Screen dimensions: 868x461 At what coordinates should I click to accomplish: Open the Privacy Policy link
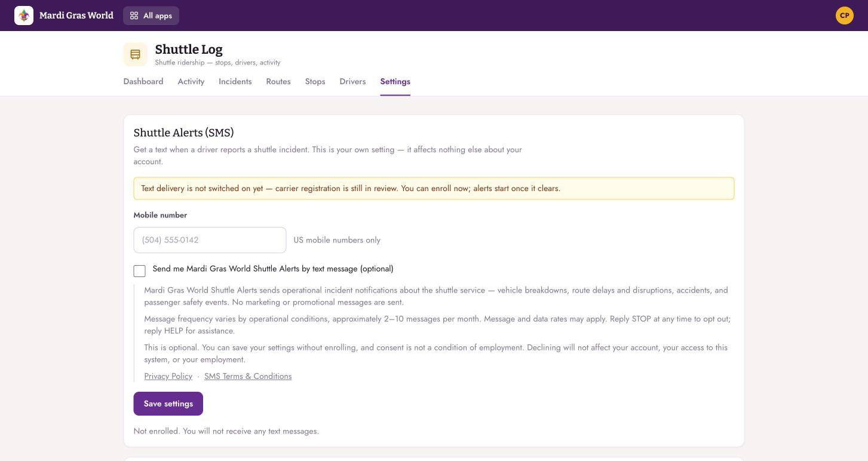168,376
